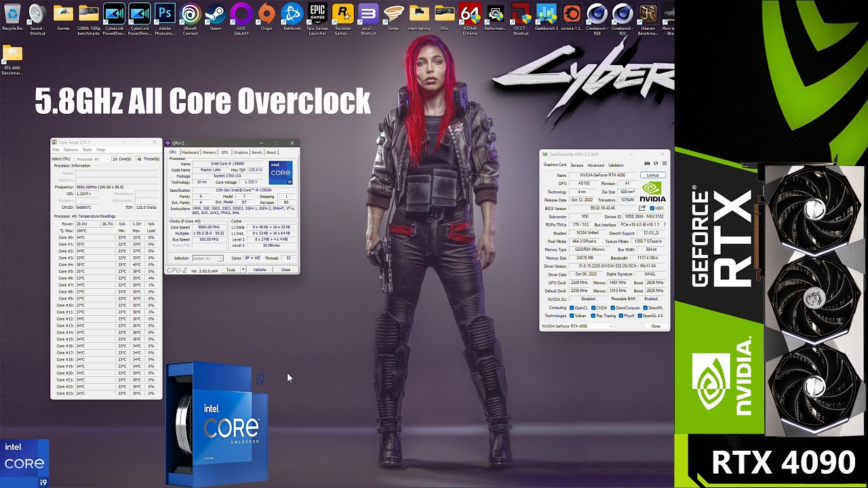Launch the Battle.net desktop icon
This screenshot has width=868, height=488.
pos(292,18)
